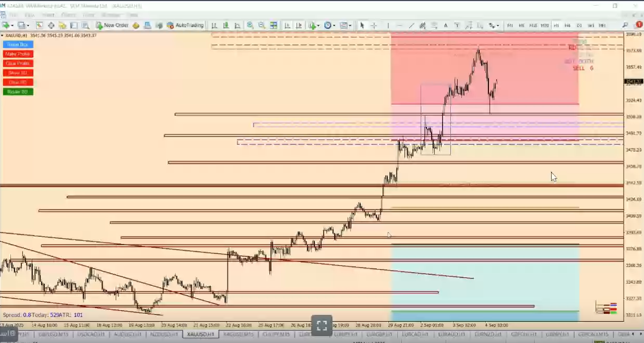Switch the chart to M15 timeframe
Image resolution: width=644 pixels, height=343 pixels.
pos(533,25)
